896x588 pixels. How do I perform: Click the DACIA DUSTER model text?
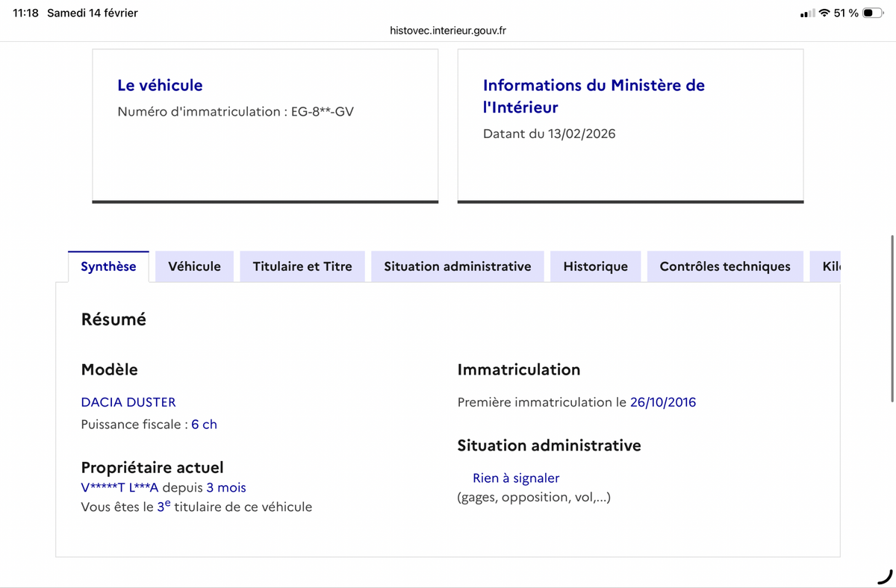pos(128,402)
